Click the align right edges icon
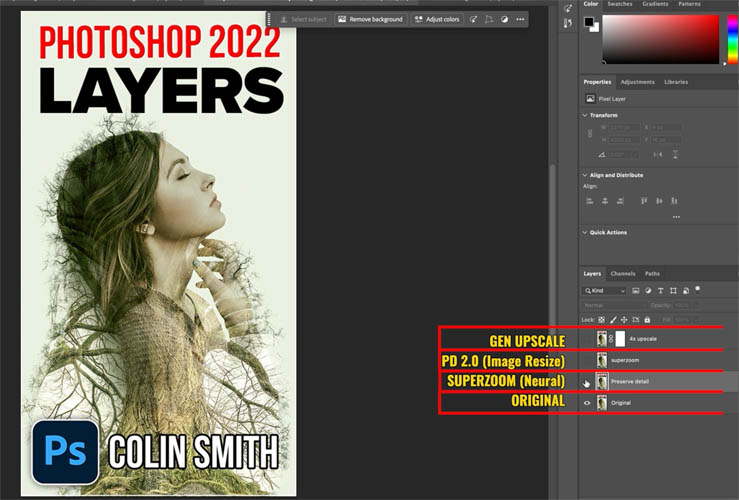 tap(620, 201)
